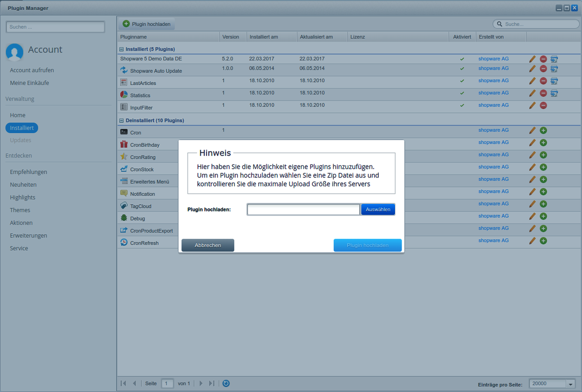Install the CronRefresh plugin via green plus
This screenshot has height=392, width=582.
point(543,241)
